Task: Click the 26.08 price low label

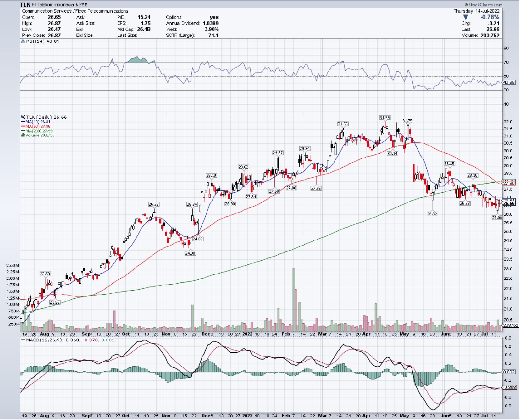Action: pos(497,218)
